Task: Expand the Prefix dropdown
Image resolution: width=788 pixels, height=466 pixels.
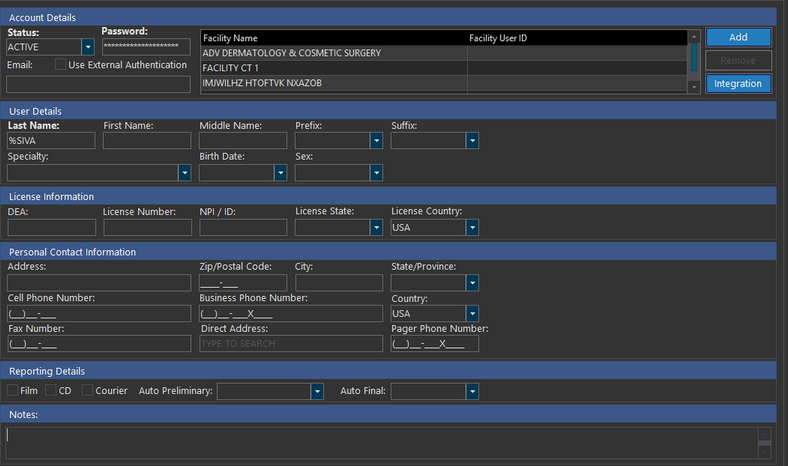Action: [376, 142]
